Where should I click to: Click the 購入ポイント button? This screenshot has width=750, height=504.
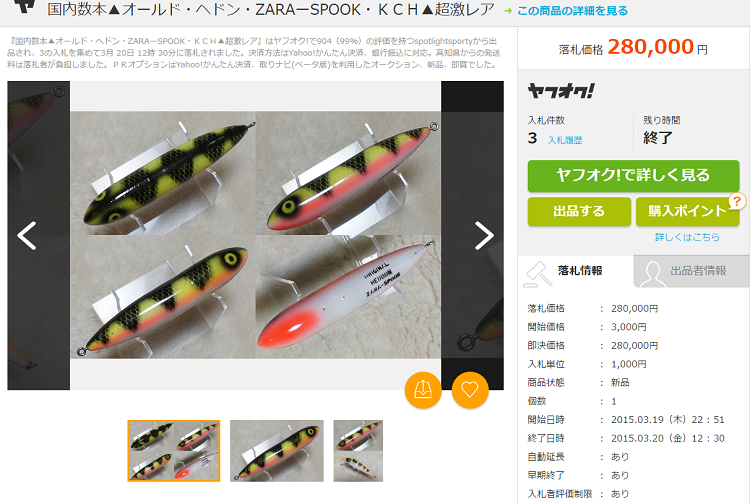pos(687,211)
